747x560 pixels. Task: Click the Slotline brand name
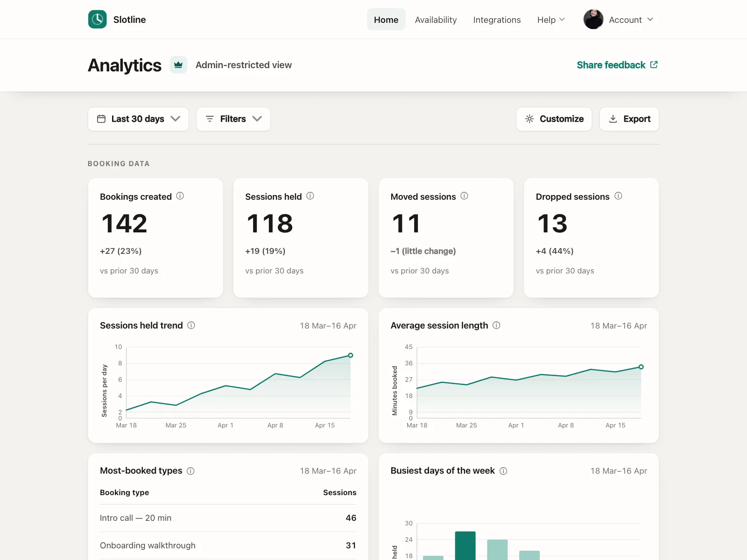130,20
